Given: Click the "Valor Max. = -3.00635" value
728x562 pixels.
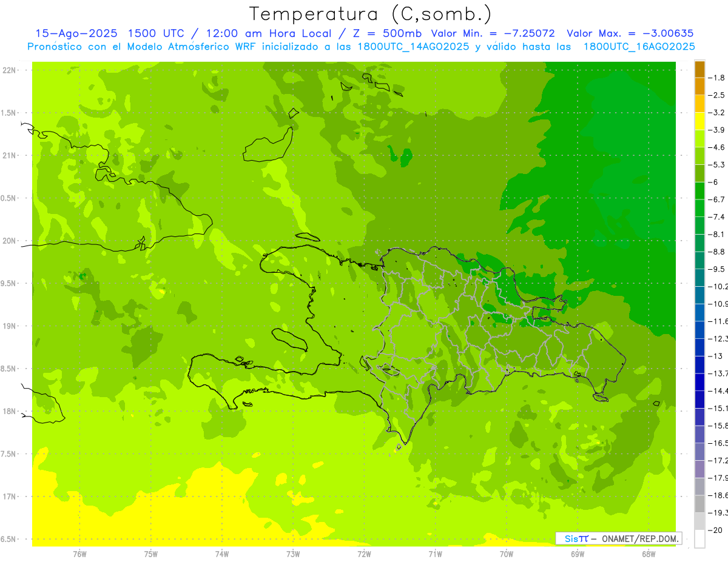Looking at the screenshot, I should coord(630,33).
